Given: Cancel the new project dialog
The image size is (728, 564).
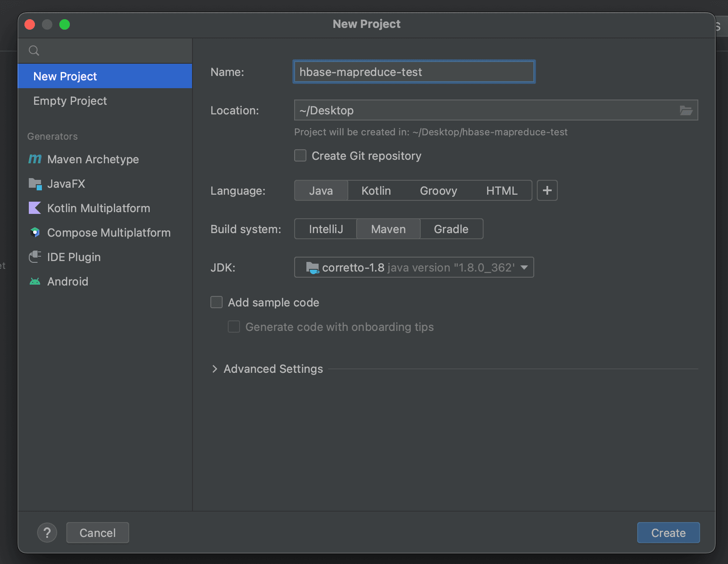Looking at the screenshot, I should [x=97, y=533].
